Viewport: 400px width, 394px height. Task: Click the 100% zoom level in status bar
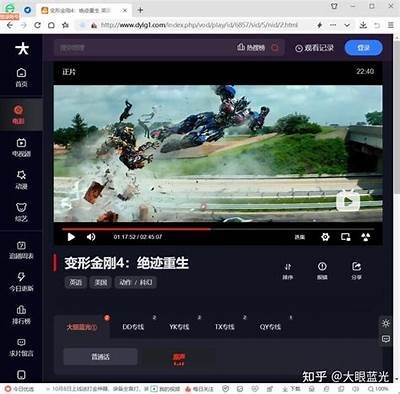click(378, 389)
